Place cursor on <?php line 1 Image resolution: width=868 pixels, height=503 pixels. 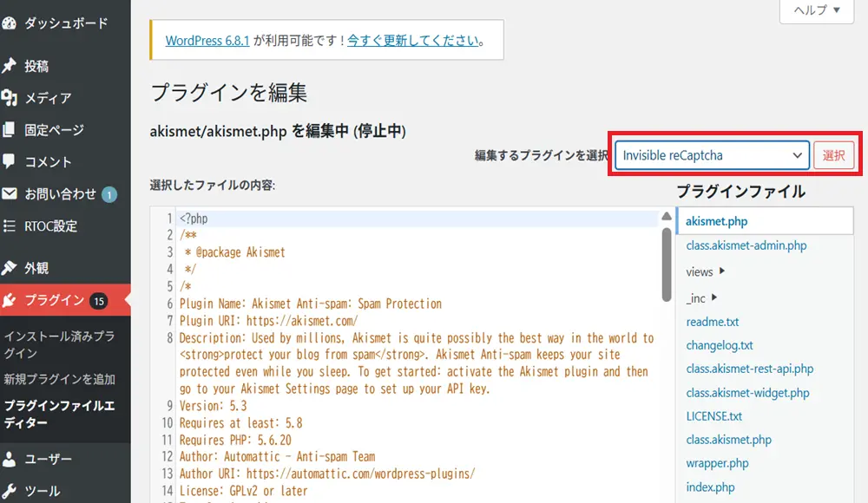tap(194, 219)
